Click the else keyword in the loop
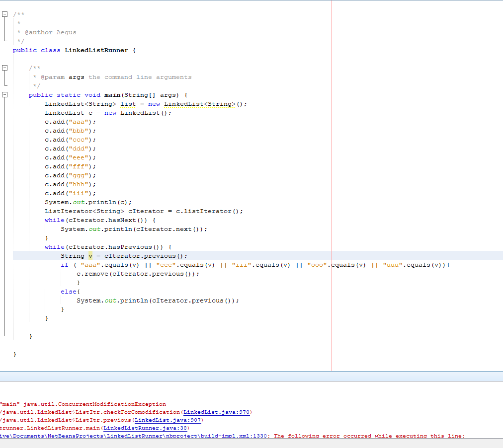Image resolution: width=503 pixels, height=448 pixels. pos(69,291)
